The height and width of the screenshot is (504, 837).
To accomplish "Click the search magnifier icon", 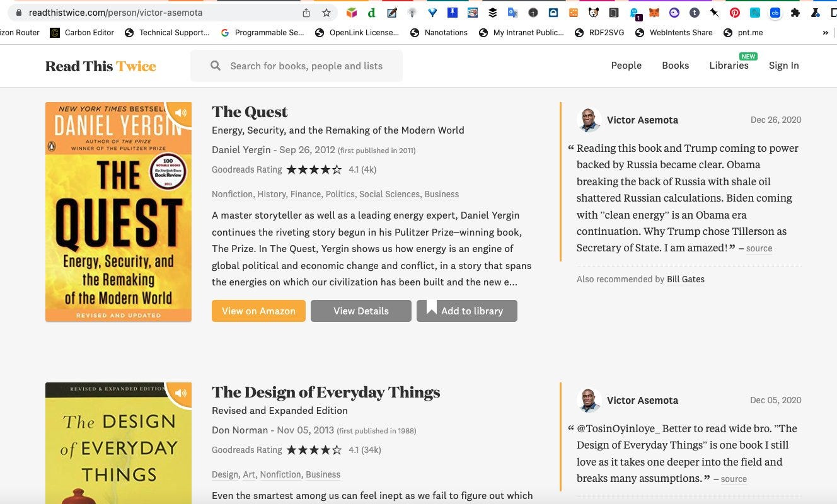I will 216,66.
